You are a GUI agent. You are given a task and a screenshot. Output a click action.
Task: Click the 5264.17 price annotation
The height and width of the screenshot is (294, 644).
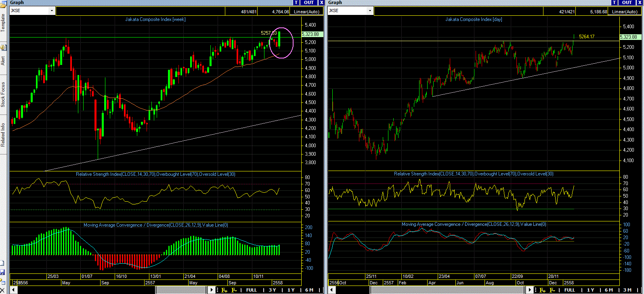pyautogui.click(x=587, y=37)
